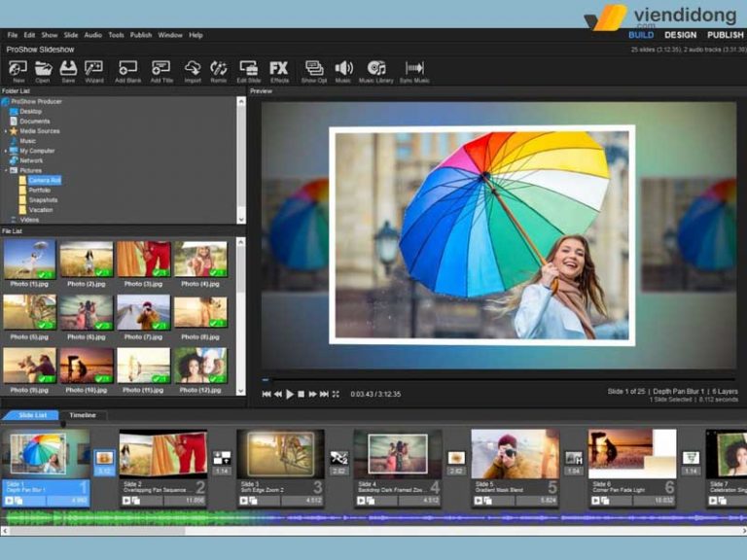Screen dimensions: 747x560
Task: Click transition icon after Slide 1
Action: pyautogui.click(x=104, y=459)
